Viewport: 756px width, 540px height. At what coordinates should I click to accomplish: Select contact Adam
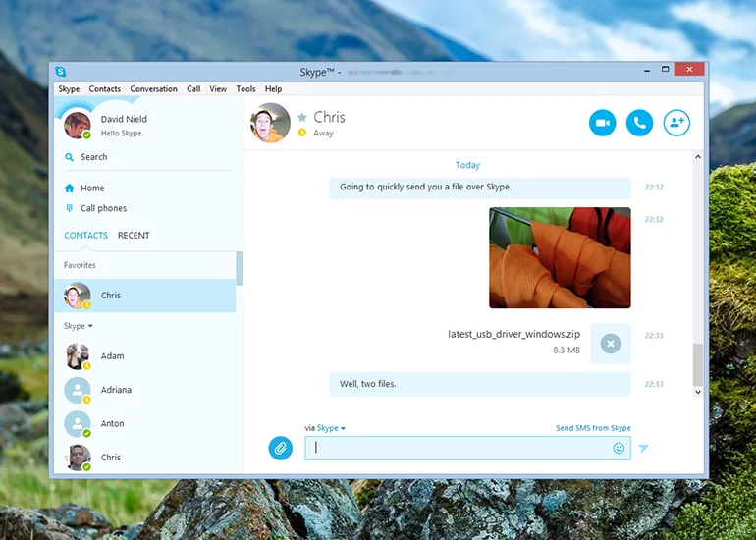pos(145,355)
